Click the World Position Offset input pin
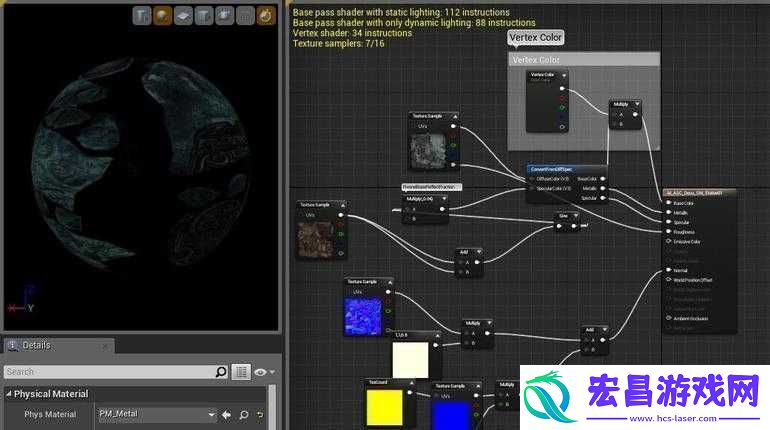The image size is (770, 430). coord(668,280)
